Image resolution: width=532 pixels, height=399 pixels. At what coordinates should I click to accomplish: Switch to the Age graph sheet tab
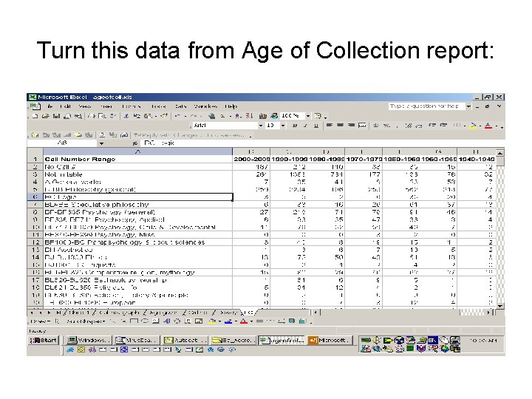point(163,313)
